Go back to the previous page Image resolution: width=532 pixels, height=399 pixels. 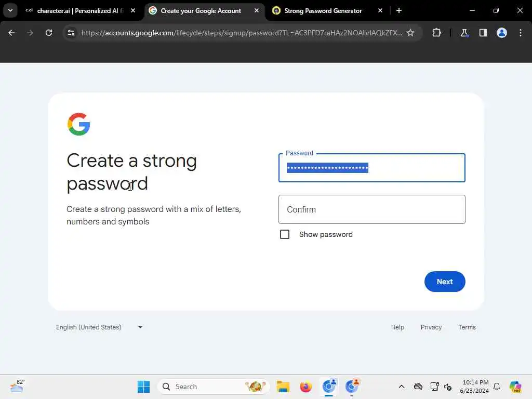click(11, 33)
